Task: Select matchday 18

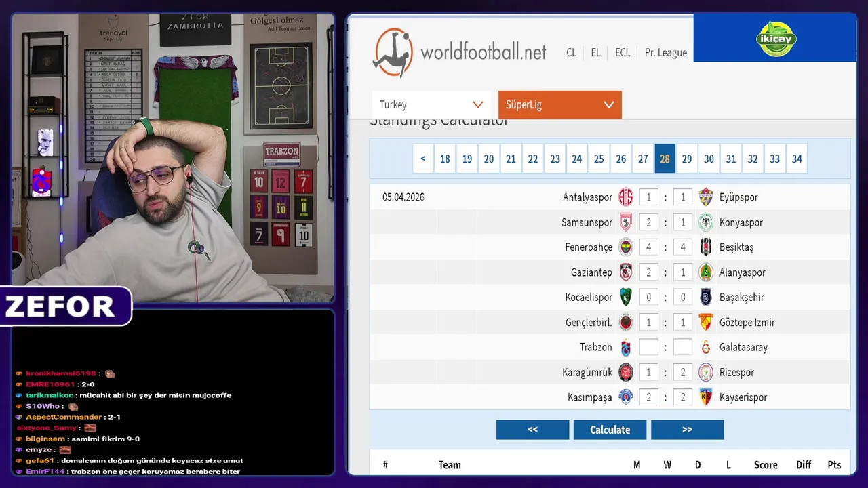Action: point(445,159)
